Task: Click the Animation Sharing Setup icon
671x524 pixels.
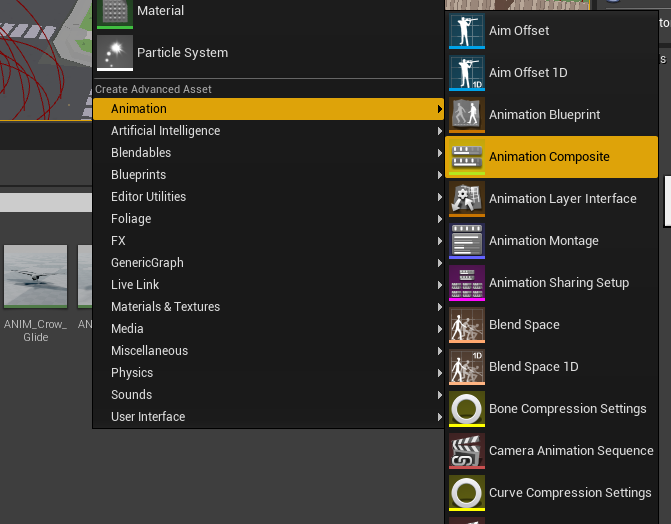Action: tap(466, 283)
